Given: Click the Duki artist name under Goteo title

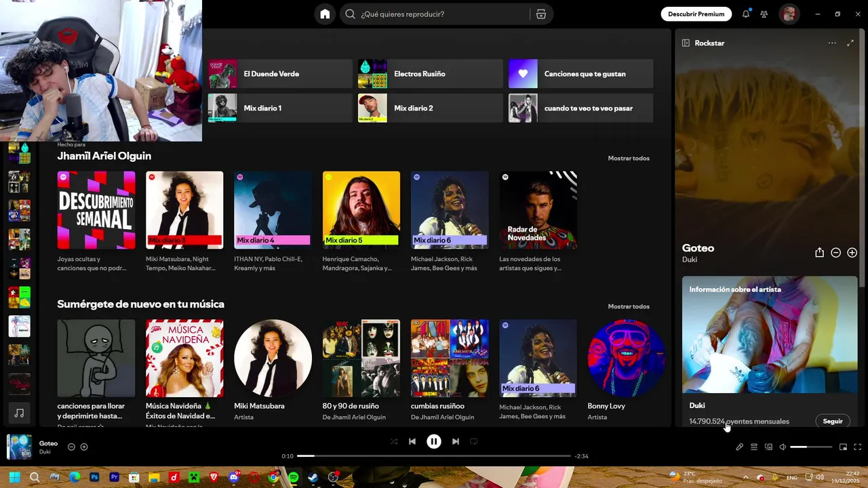Looking at the screenshot, I should coord(690,260).
